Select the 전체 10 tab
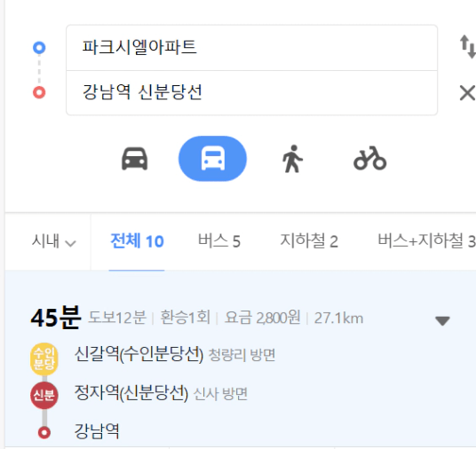The image size is (476, 449). (x=137, y=241)
